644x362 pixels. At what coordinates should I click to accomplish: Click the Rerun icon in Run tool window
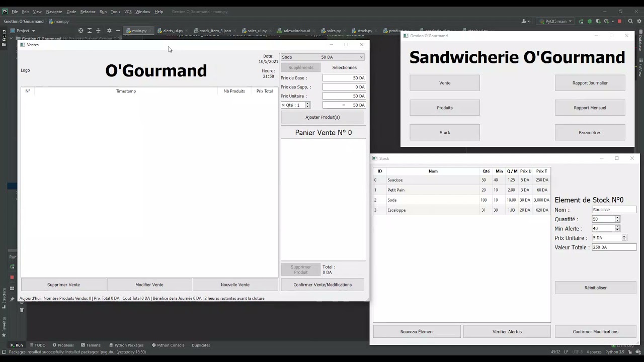(13, 267)
